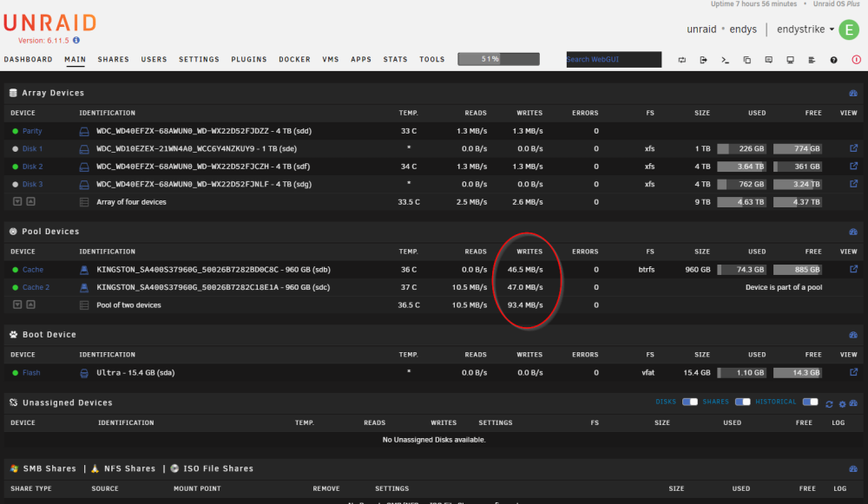Browse Disk 2 via view icon
868x504 pixels.
click(x=853, y=166)
